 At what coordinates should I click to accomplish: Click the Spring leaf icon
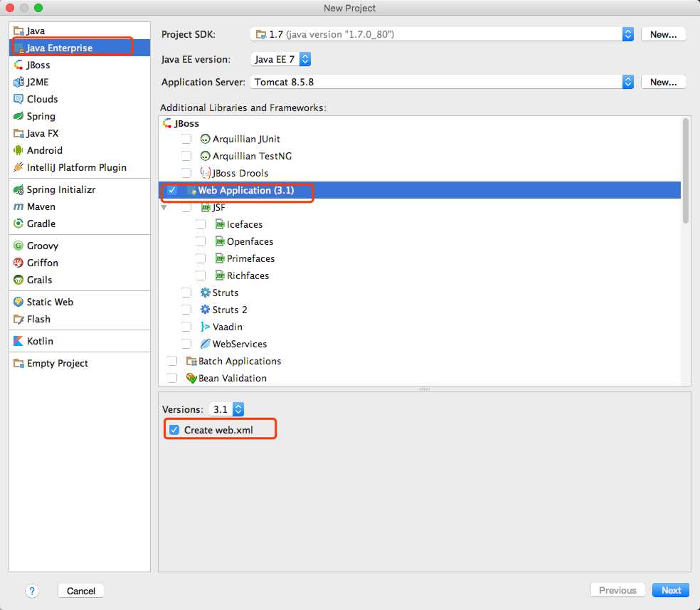[x=18, y=116]
